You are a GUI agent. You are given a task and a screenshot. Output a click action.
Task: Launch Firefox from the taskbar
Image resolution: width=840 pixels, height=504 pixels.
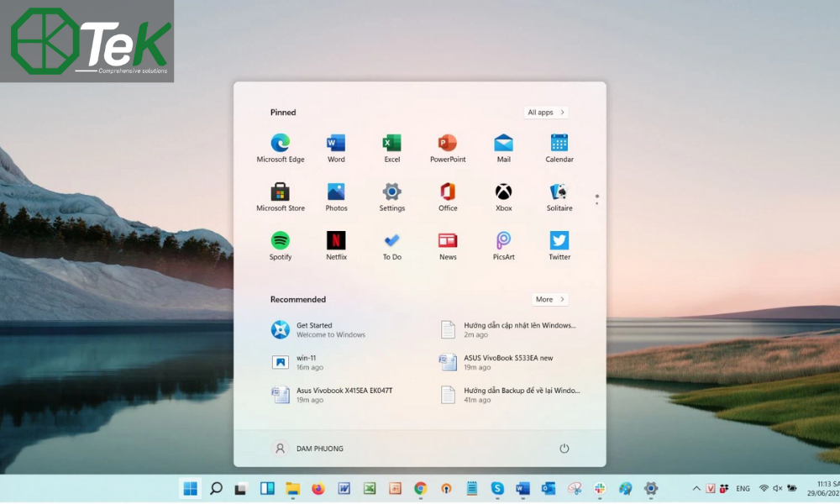(x=318, y=488)
